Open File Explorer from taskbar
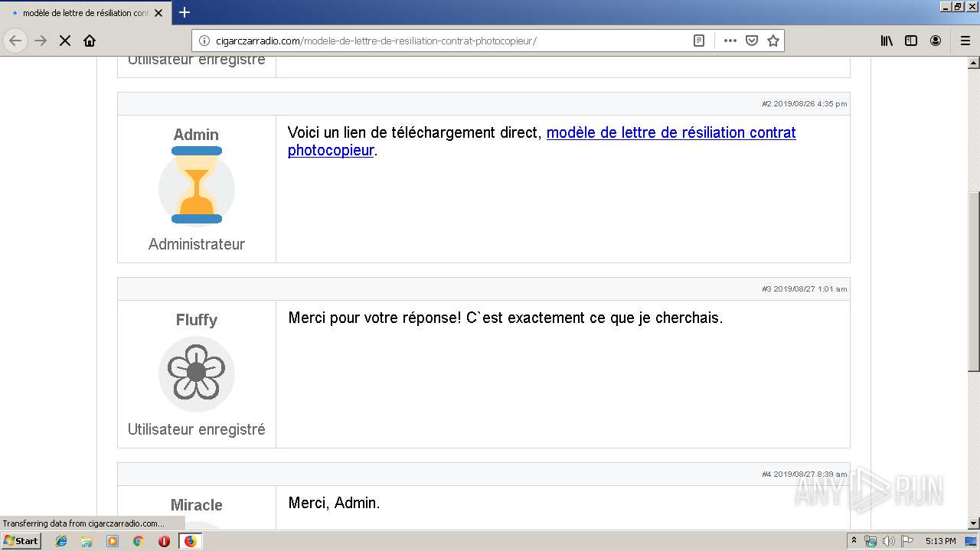Screen dimensions: 980x551 [x=87, y=541]
